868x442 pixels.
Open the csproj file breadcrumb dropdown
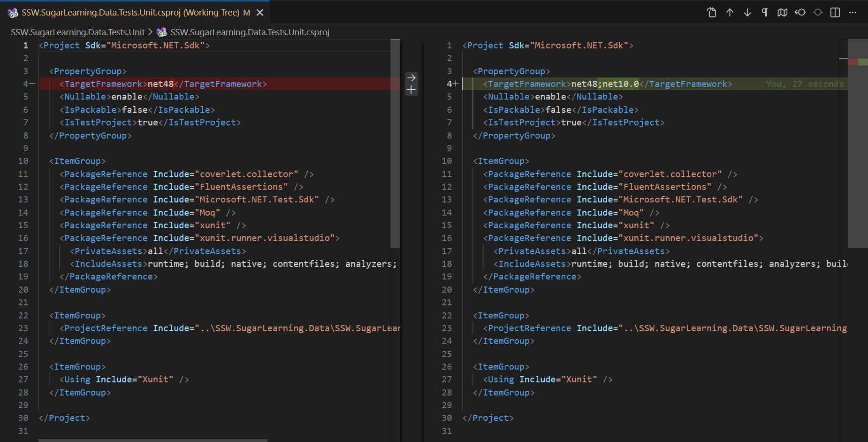point(250,32)
